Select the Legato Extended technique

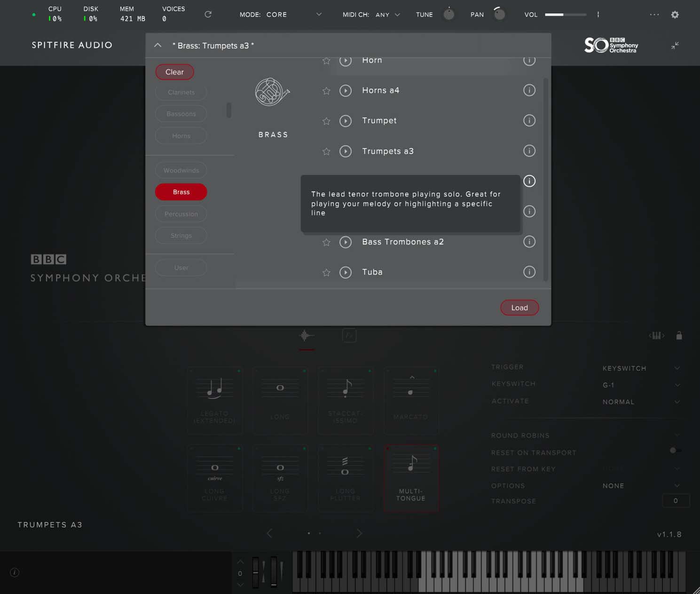coord(215,401)
